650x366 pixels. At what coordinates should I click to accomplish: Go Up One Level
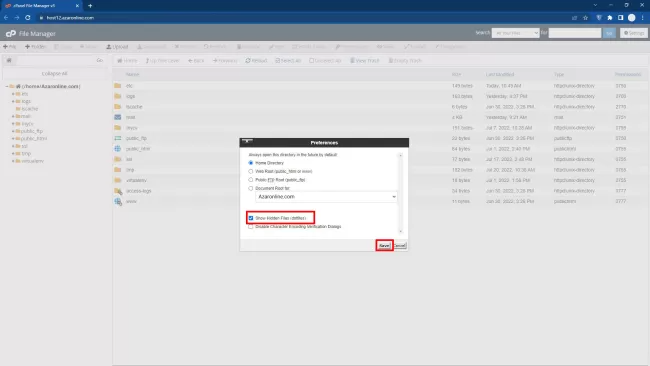(x=162, y=61)
